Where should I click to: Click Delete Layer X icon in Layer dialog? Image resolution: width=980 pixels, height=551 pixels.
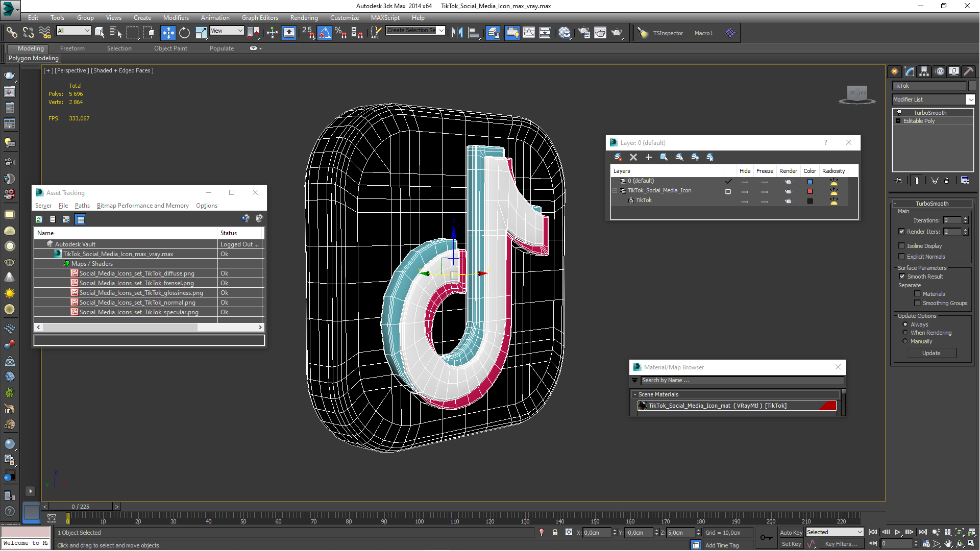pyautogui.click(x=633, y=157)
